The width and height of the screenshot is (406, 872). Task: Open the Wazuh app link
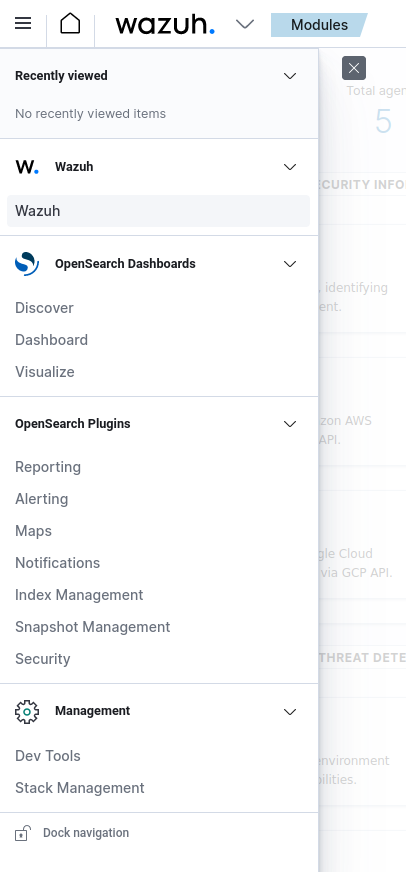159,211
